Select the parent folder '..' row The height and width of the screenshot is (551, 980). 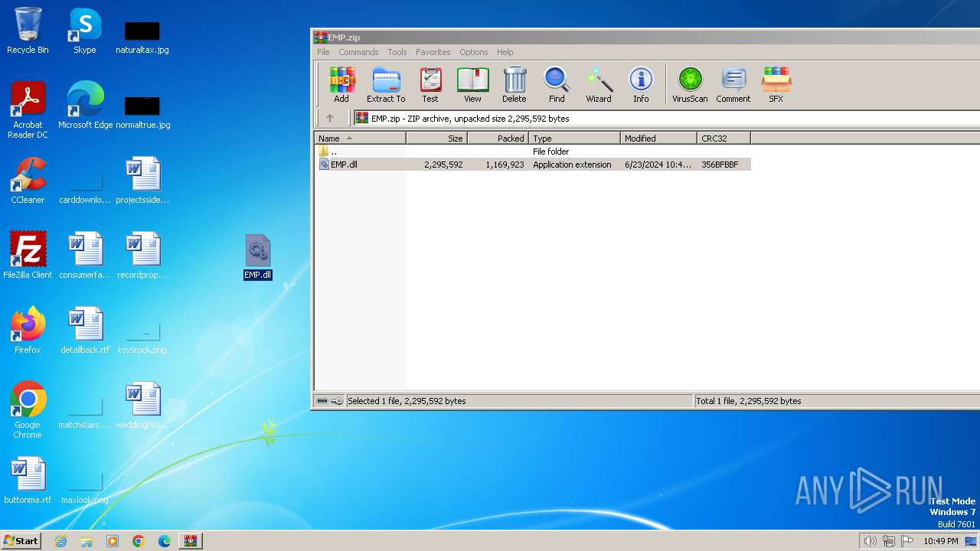coord(533,152)
